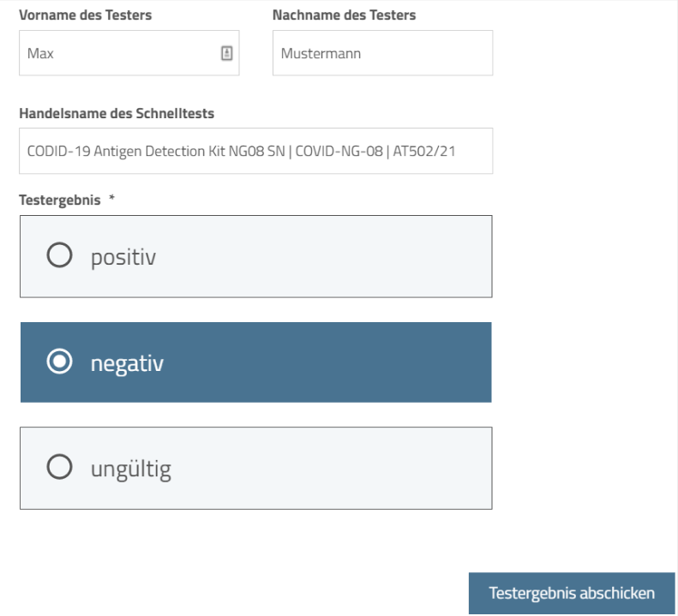
Task: Select the "ungültig" radio circle
Action: pyautogui.click(x=59, y=466)
